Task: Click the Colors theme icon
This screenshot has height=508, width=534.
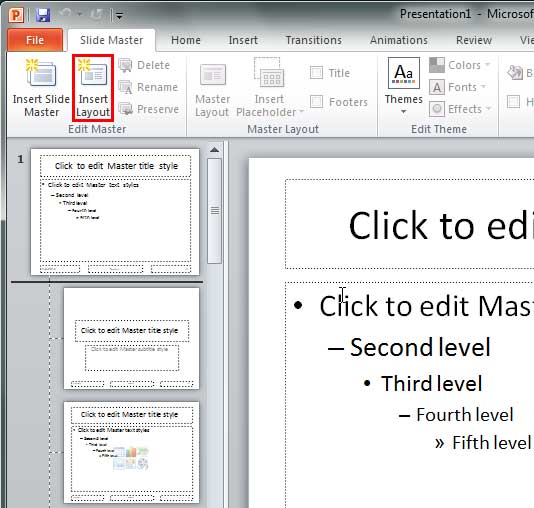Action: coord(437,65)
